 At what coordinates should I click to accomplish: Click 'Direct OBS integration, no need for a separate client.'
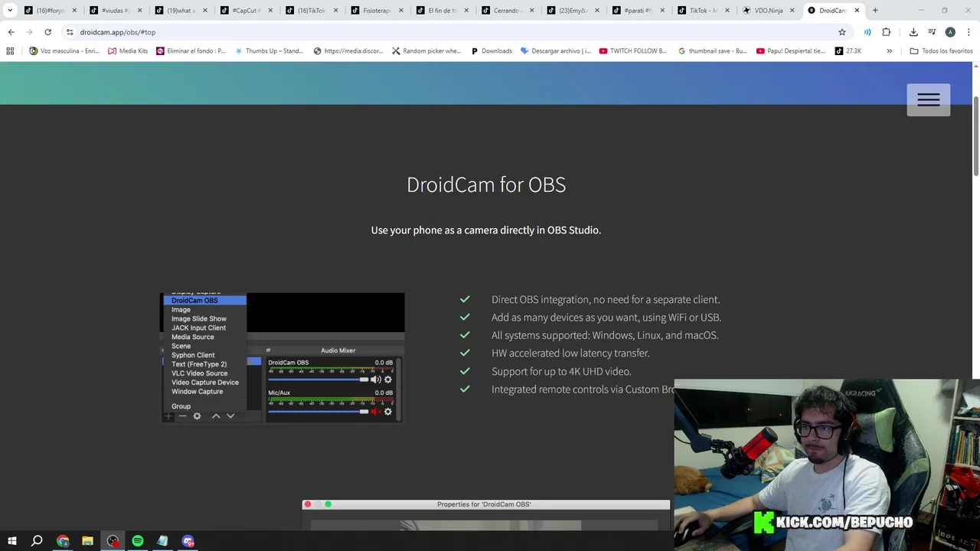[606, 299]
